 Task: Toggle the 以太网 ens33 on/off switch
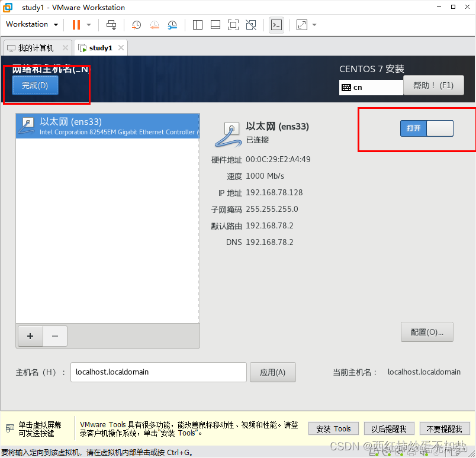(426, 128)
